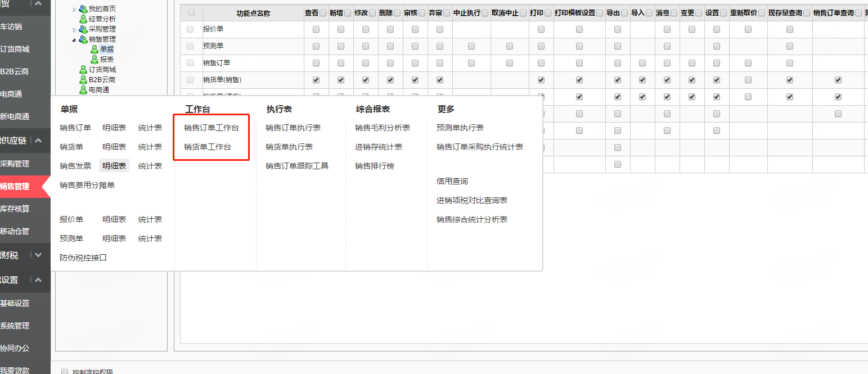Open 统计表 next to 销货单 in flyout
Image resolution: width=868 pixels, height=374 pixels.
(150, 147)
